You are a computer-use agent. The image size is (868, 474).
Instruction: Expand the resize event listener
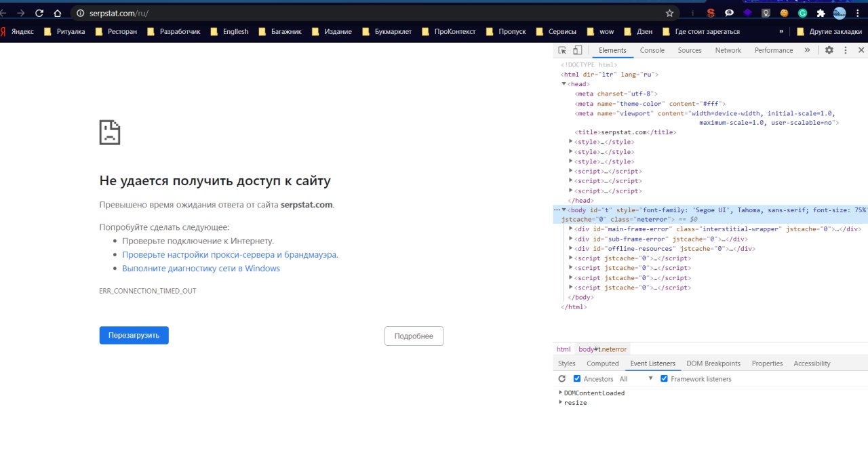(x=561, y=403)
